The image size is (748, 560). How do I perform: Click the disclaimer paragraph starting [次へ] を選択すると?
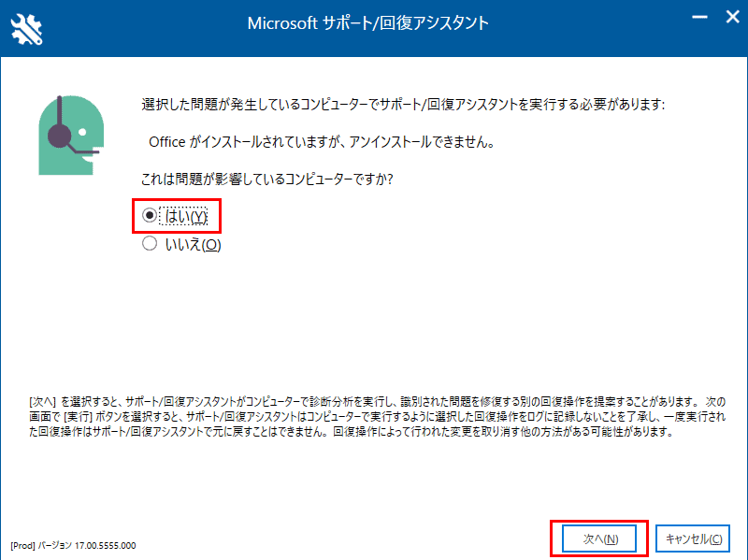click(x=378, y=417)
